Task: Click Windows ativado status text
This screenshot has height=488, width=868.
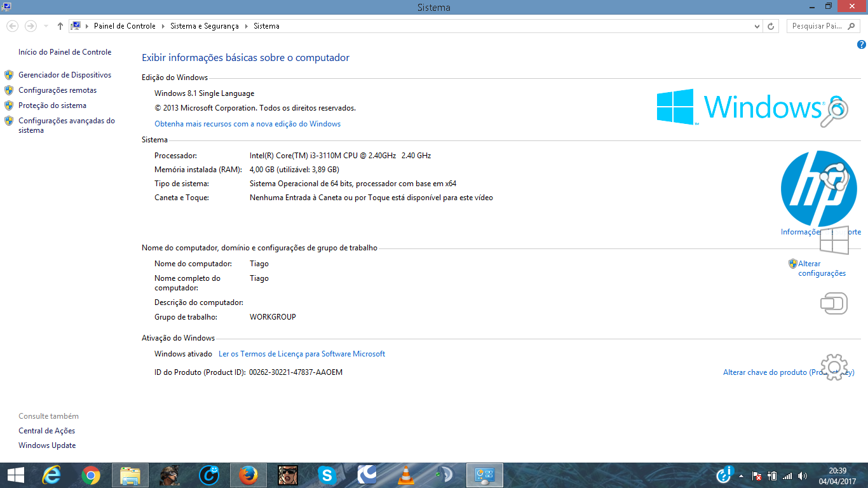Action: (183, 354)
